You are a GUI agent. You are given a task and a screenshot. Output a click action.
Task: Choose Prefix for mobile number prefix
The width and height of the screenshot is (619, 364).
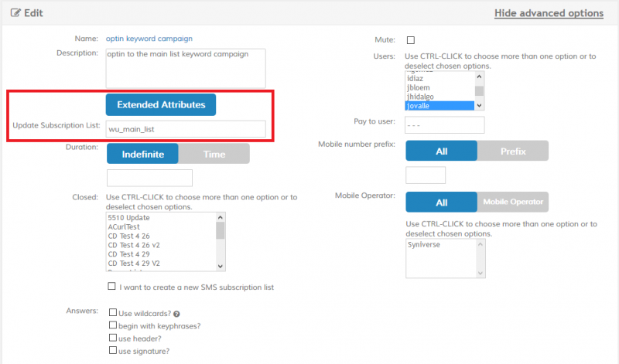[x=512, y=151]
